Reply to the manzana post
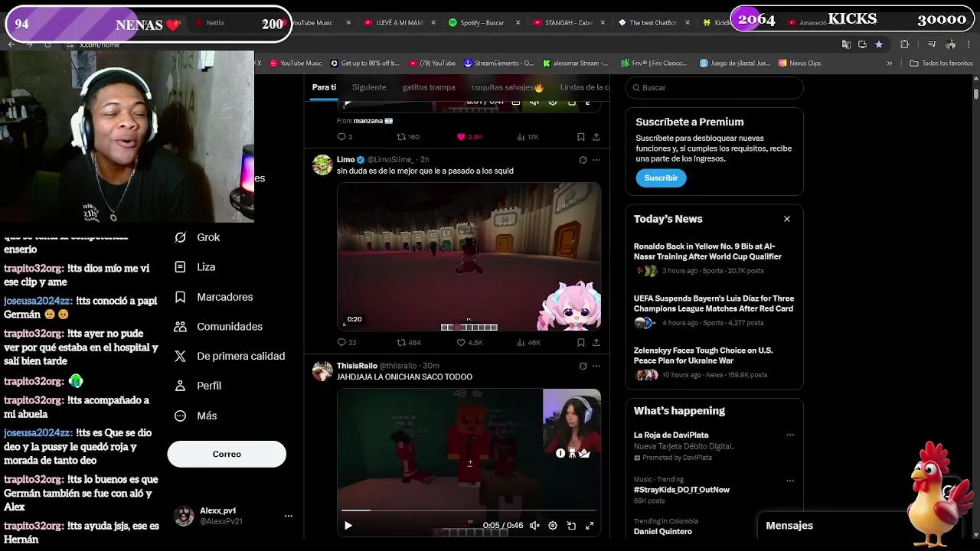 coord(342,137)
